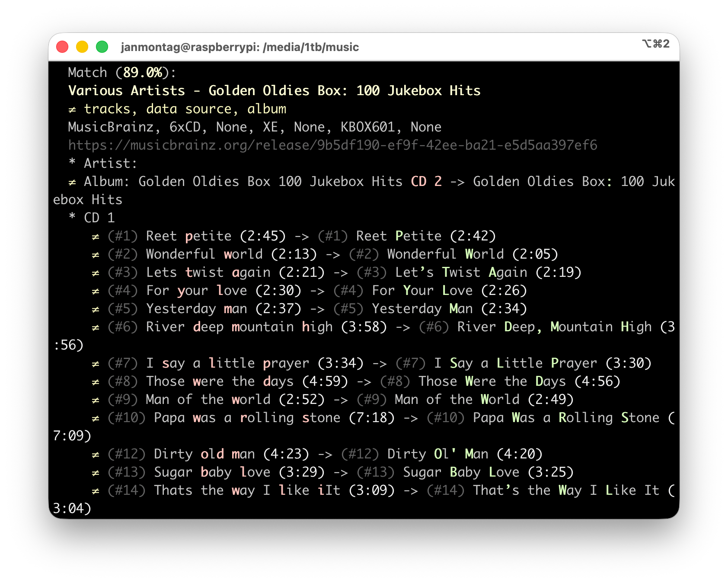
Task: Minimize the terminal with the yellow button
Action: pos(82,47)
